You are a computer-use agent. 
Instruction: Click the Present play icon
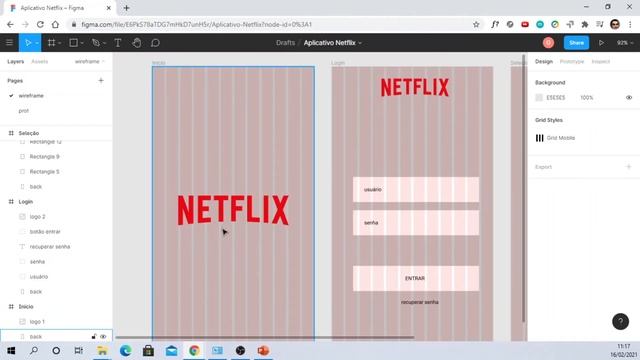[x=601, y=42]
